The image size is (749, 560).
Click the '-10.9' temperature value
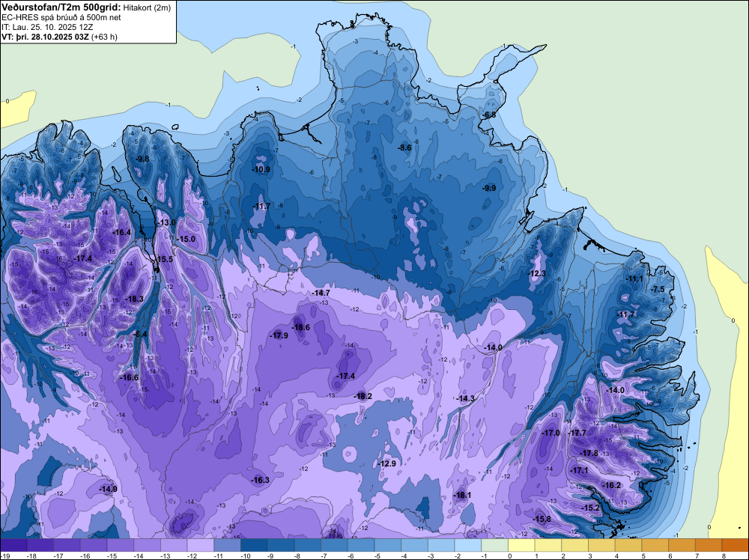pos(261,169)
